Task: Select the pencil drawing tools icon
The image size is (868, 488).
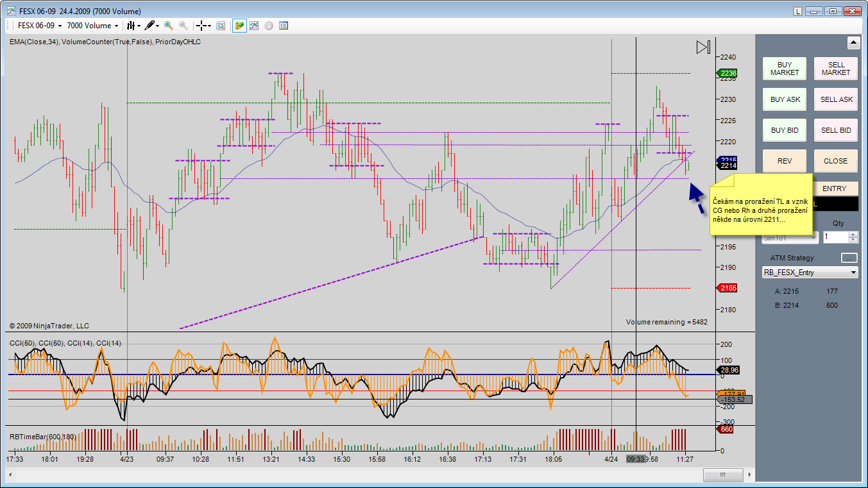Action: [x=151, y=26]
